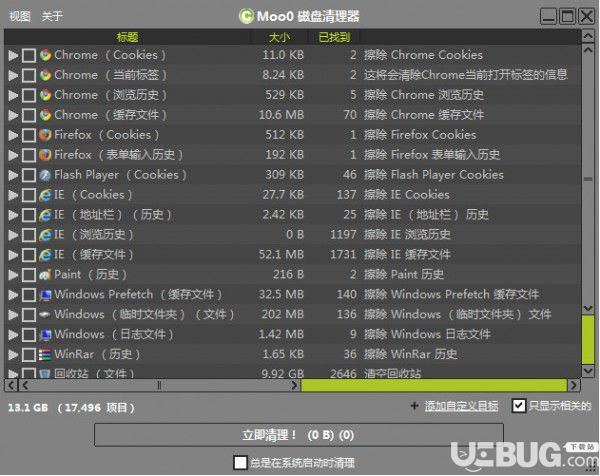Click the WinRar icon in the 历史 row
This screenshot has height=476, width=600.
pos(45,354)
